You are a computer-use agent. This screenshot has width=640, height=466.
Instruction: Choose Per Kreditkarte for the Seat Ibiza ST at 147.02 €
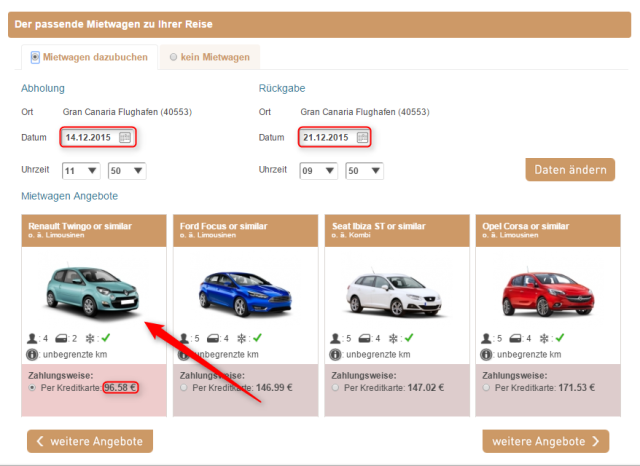pyautogui.click(x=335, y=388)
